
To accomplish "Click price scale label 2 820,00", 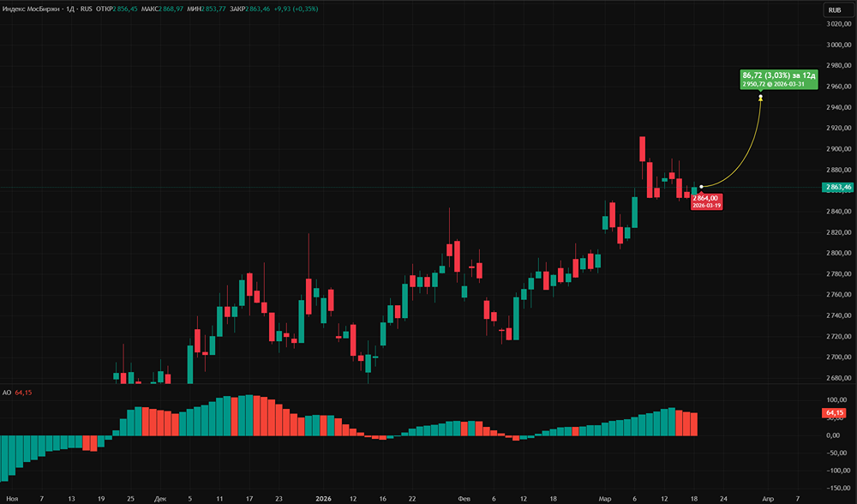I will [839, 232].
